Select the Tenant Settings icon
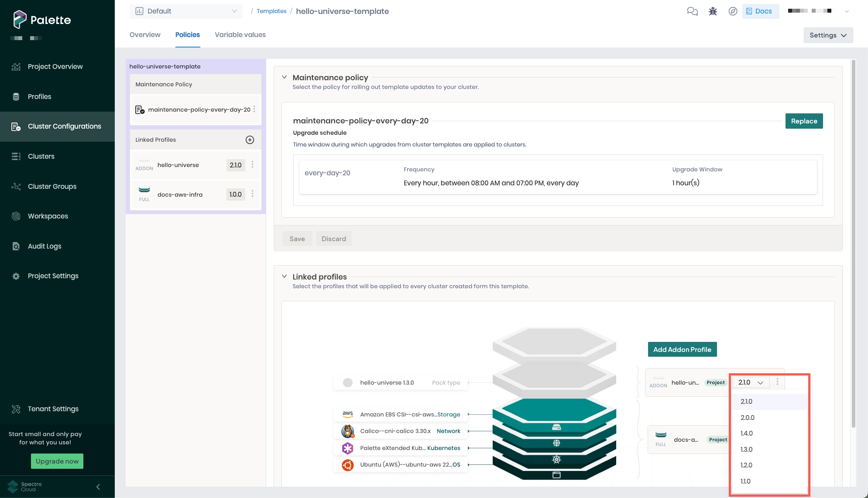 point(16,409)
